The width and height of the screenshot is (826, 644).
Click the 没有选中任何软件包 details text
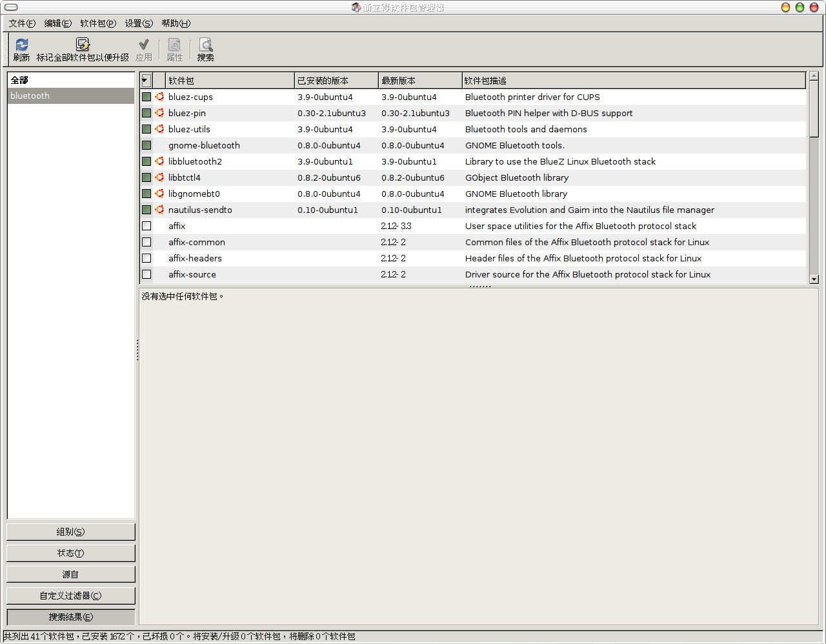183,296
